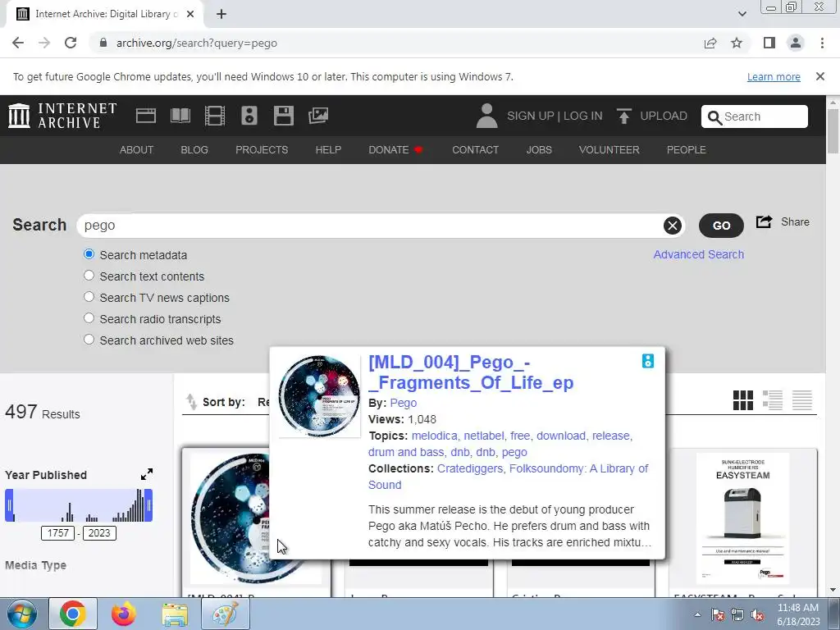Screen dimensions: 840x630
Task: Switch to detailed list view
Action: [x=773, y=400]
